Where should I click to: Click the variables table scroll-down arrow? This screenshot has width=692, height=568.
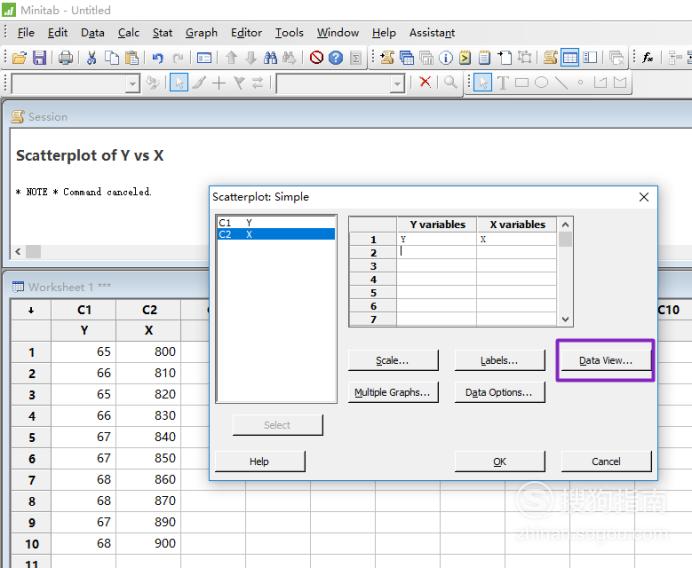(x=565, y=319)
